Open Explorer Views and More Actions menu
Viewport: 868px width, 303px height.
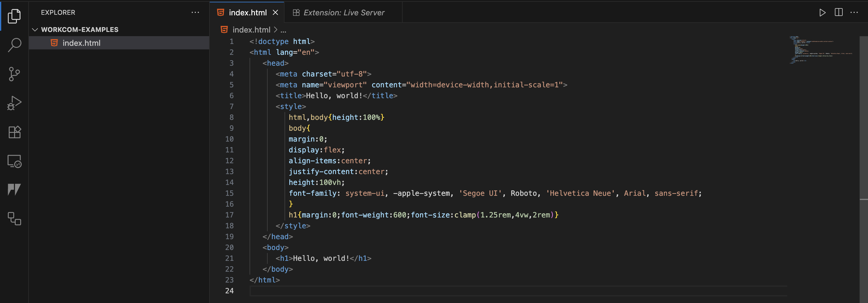tap(195, 12)
